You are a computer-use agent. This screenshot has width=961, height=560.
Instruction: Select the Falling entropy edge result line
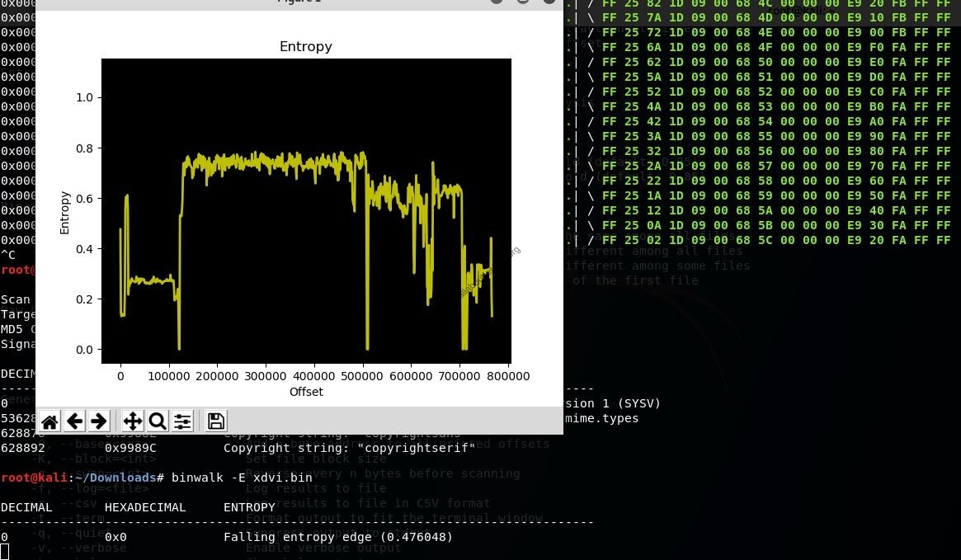(x=338, y=537)
